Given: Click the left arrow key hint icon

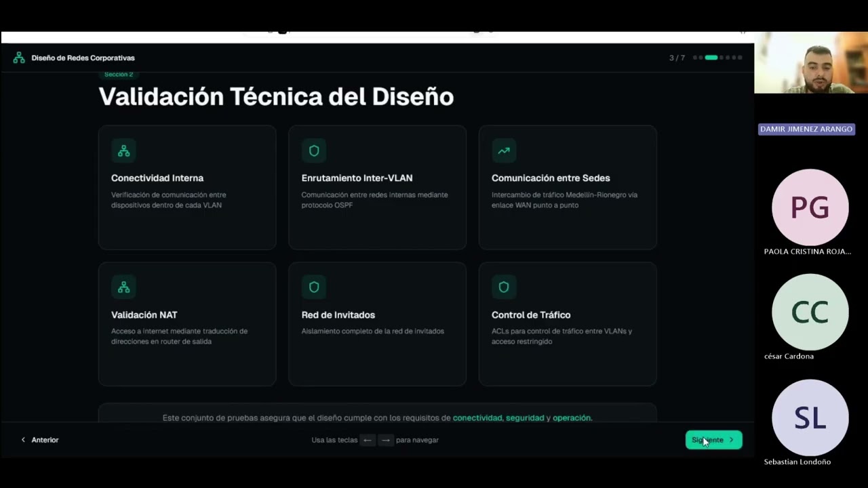Looking at the screenshot, I should (368, 440).
